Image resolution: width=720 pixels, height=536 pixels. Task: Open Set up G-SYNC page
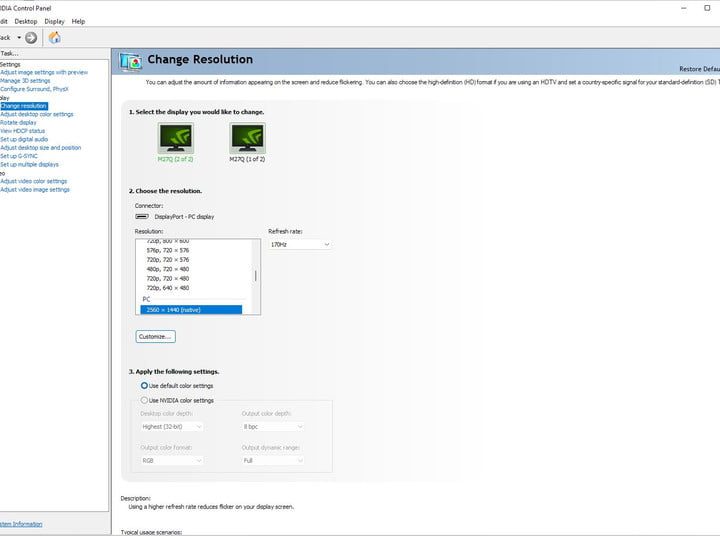point(19,156)
